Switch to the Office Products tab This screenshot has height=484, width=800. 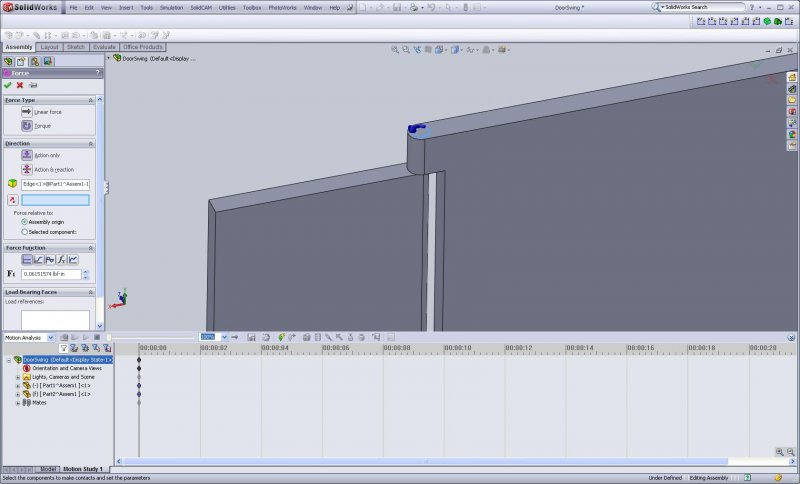143,47
